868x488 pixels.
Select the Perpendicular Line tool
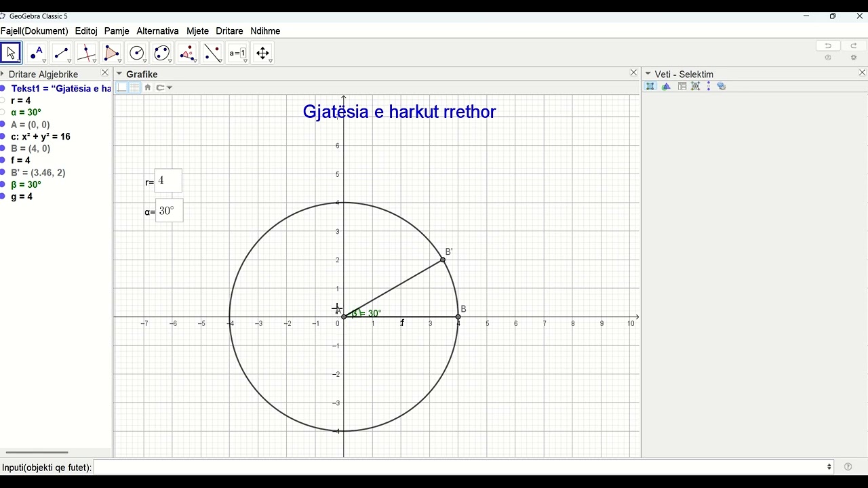(87, 53)
